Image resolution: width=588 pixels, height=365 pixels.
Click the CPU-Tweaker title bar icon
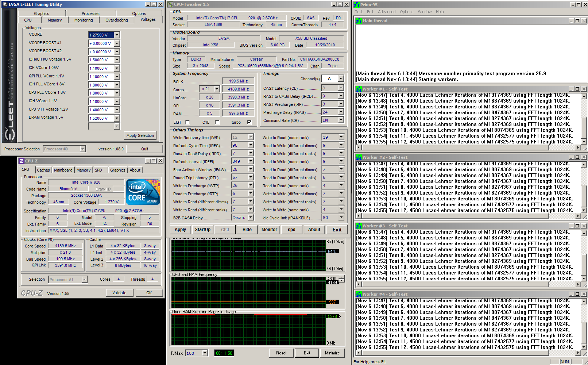tap(170, 4)
